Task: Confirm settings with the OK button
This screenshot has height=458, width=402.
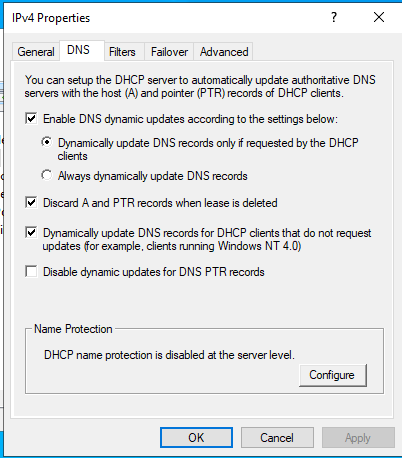Action: 196,437
